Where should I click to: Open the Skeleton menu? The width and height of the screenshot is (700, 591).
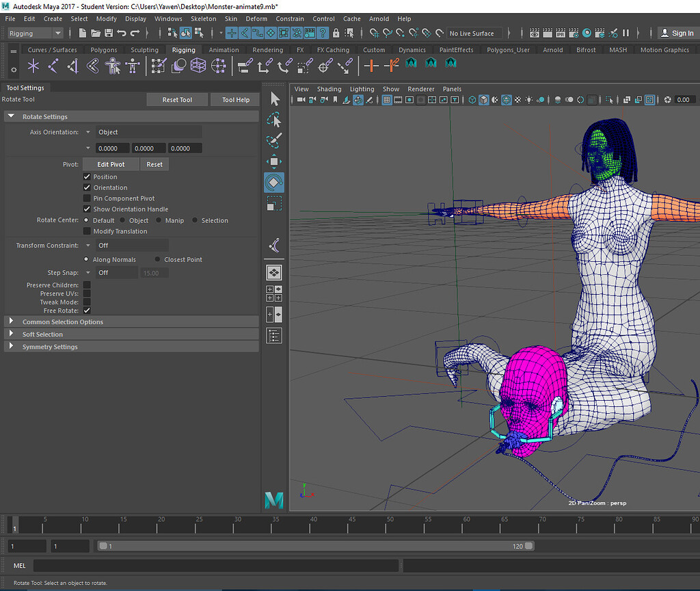(203, 18)
